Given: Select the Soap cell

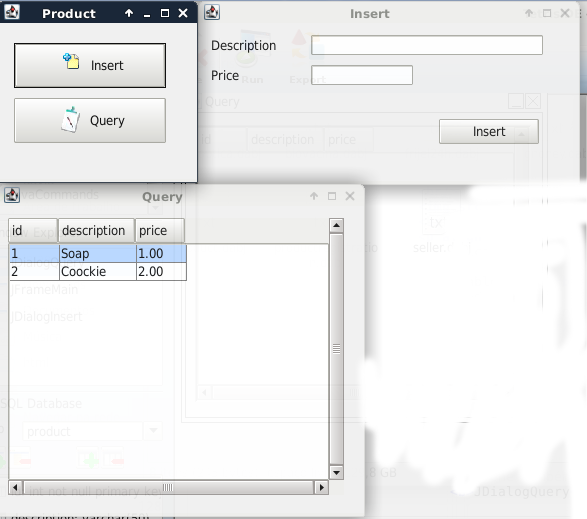Looking at the screenshot, I should [x=98, y=254].
